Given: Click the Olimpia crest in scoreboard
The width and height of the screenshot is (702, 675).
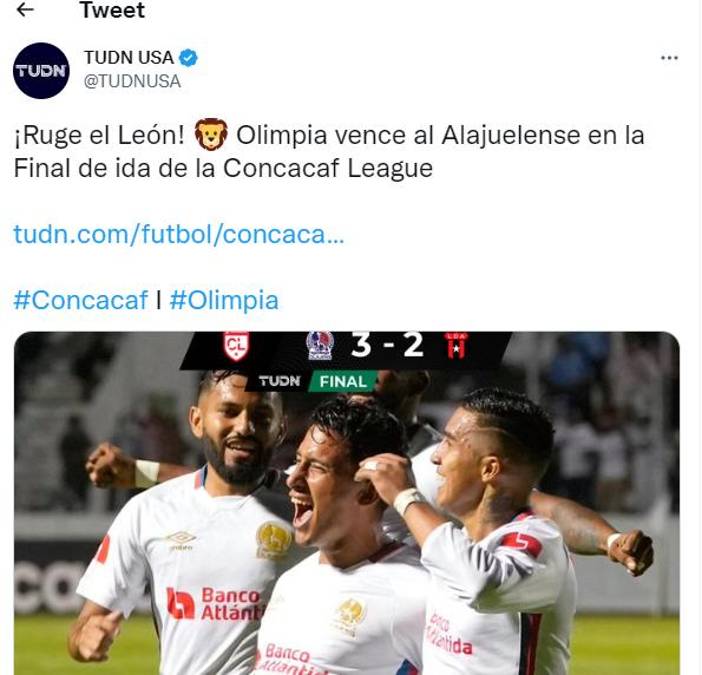Looking at the screenshot, I should pyautogui.click(x=320, y=346).
